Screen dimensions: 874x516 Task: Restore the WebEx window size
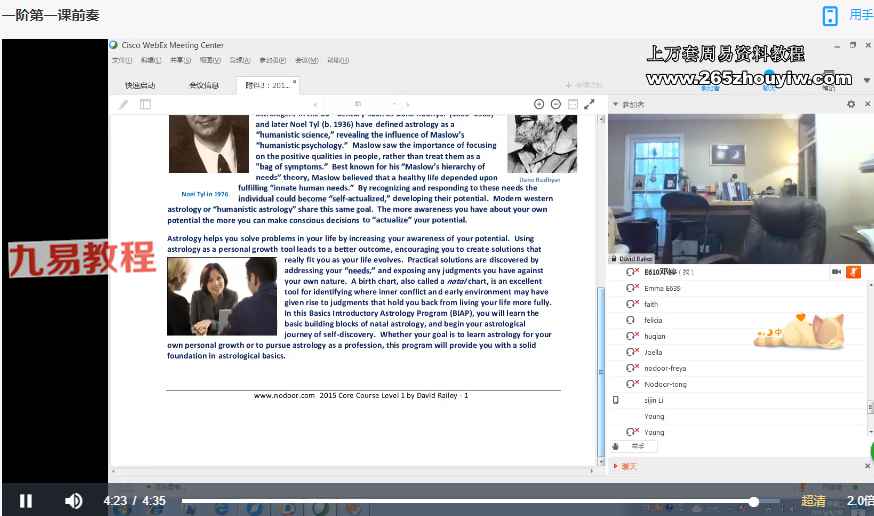852,45
